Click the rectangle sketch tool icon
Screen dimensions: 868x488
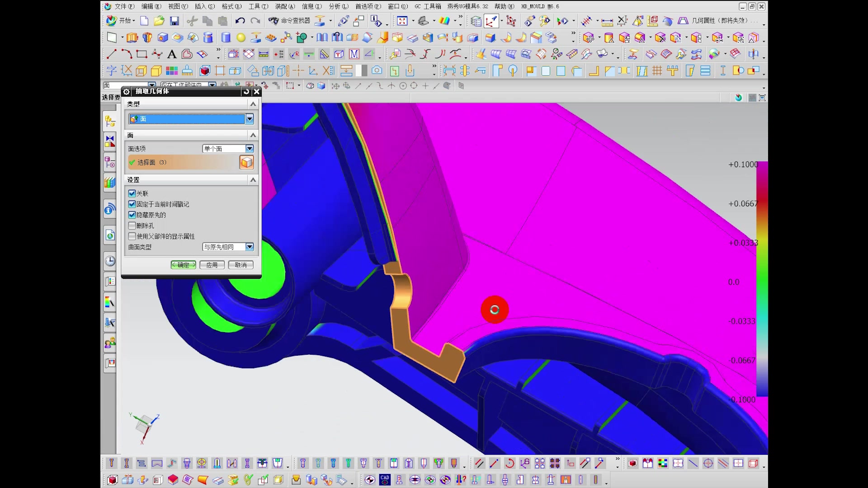point(142,55)
